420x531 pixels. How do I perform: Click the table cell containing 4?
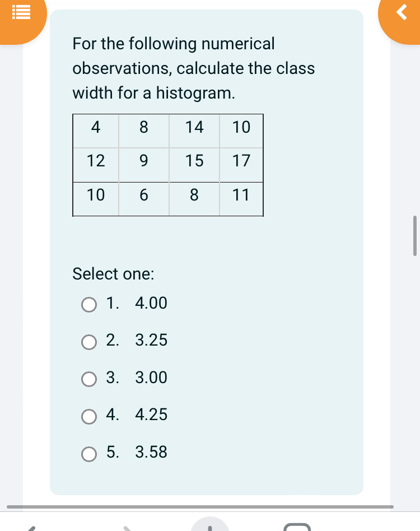(95, 128)
